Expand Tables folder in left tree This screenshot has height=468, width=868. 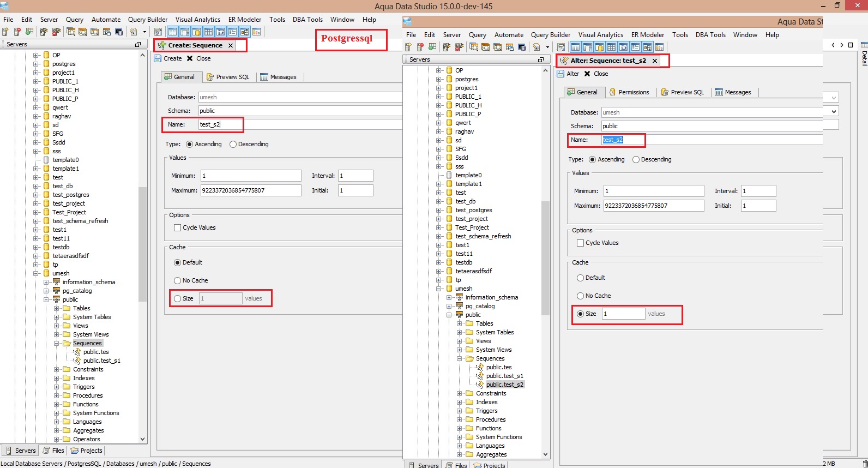[x=57, y=308]
